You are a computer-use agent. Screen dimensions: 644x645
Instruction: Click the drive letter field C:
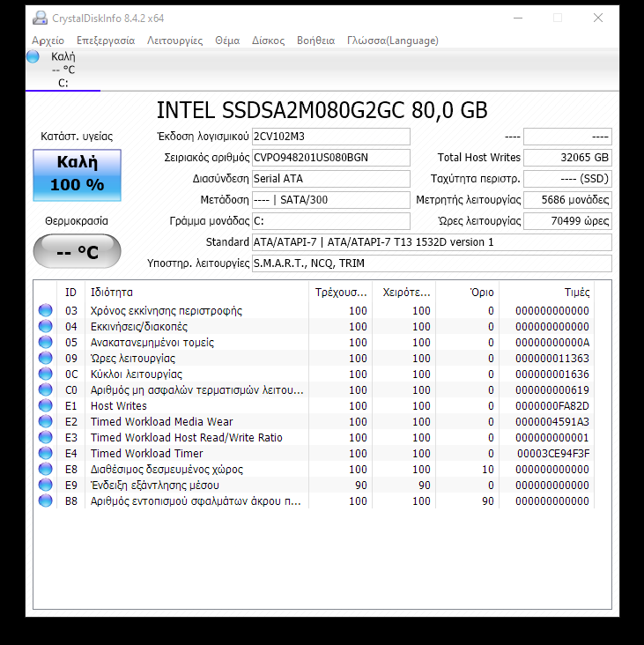(x=331, y=221)
